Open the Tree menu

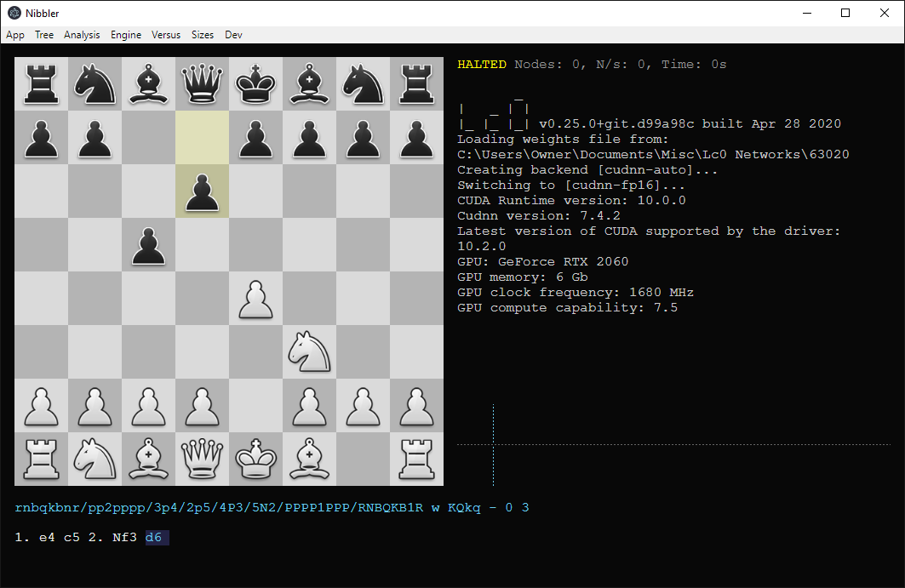43,35
